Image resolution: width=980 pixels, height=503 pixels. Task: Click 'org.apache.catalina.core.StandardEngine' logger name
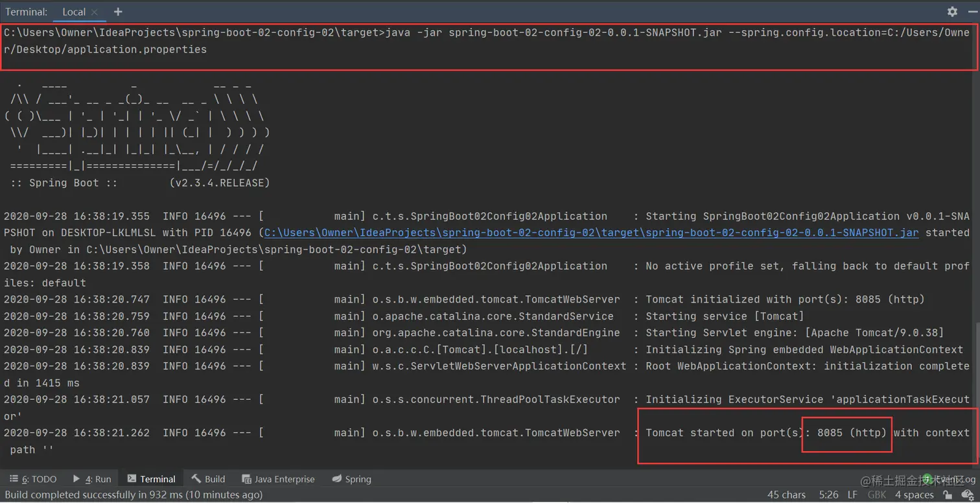coord(496,333)
